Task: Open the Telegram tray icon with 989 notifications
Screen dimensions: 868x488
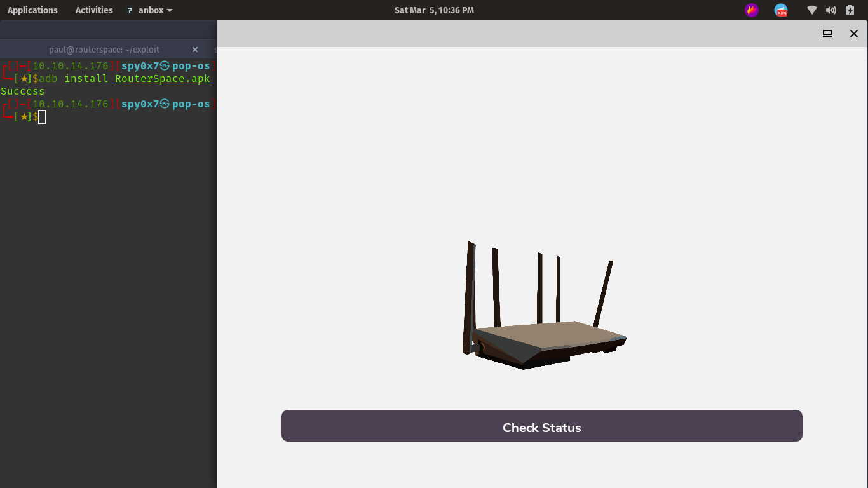Action: pyautogui.click(x=781, y=10)
